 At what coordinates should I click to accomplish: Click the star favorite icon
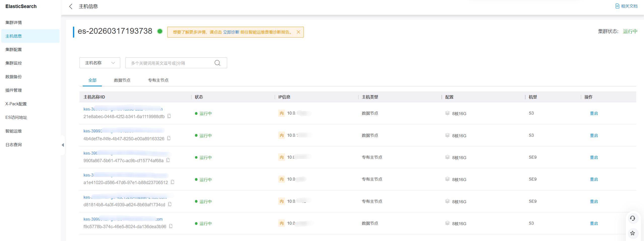coord(632,233)
